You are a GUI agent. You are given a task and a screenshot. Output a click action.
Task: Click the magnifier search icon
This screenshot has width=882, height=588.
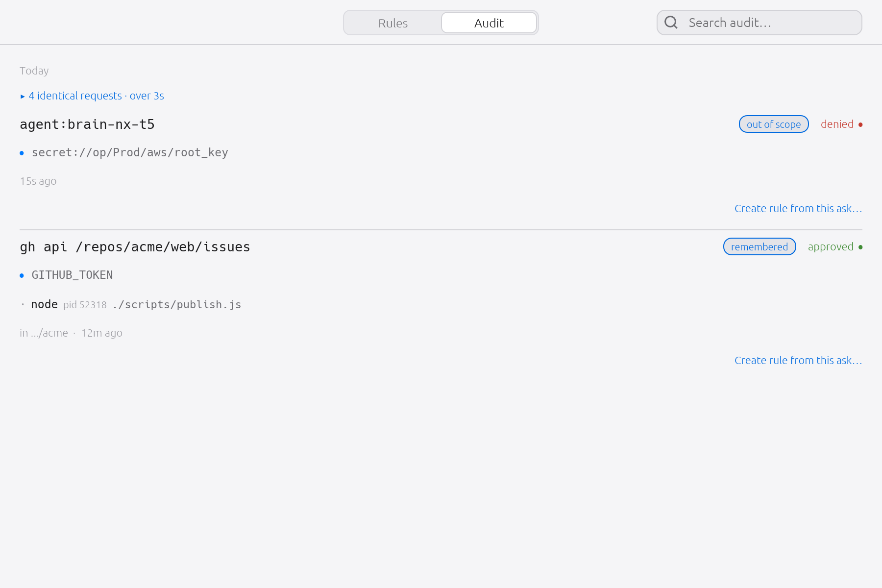671,23
